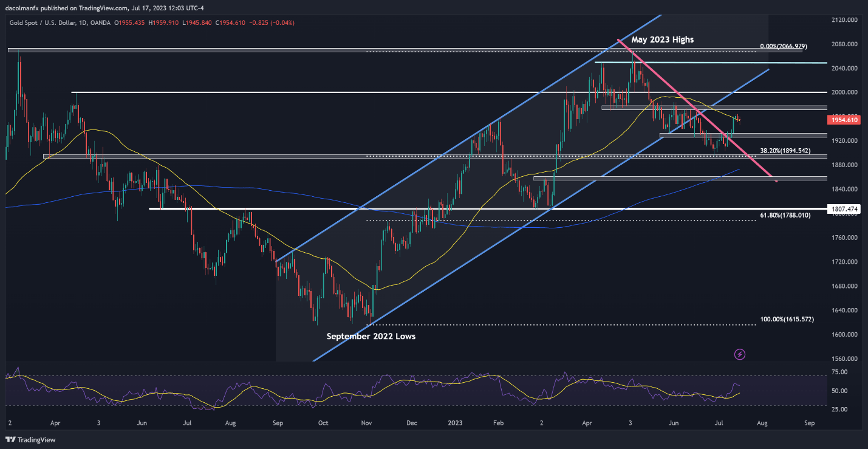
Task: Select the pink descending trendline
Action: tap(697, 110)
